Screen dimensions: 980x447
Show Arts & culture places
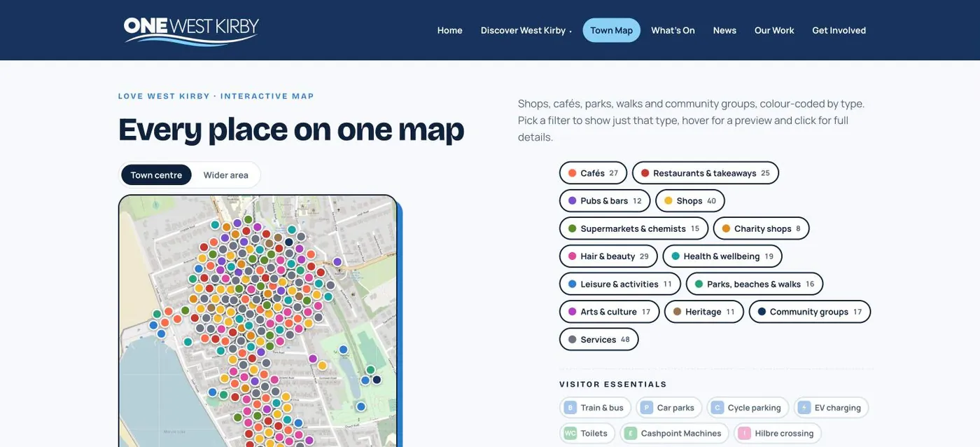coord(609,312)
